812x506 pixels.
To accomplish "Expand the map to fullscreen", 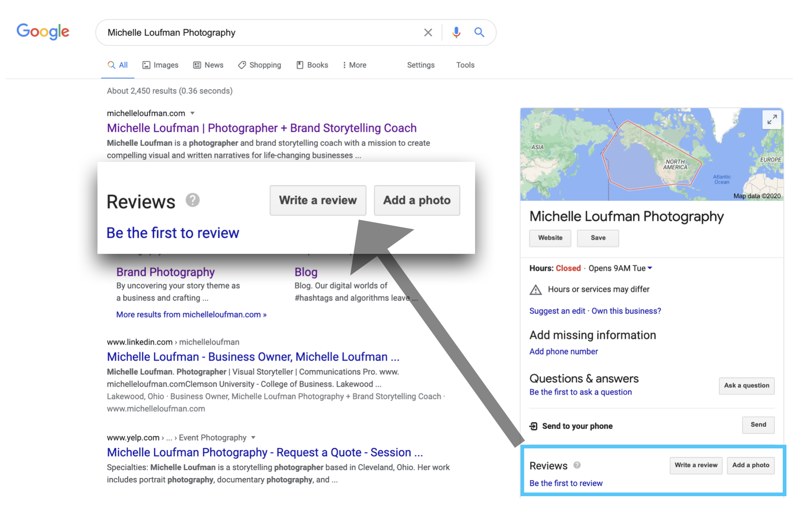I will click(x=772, y=120).
